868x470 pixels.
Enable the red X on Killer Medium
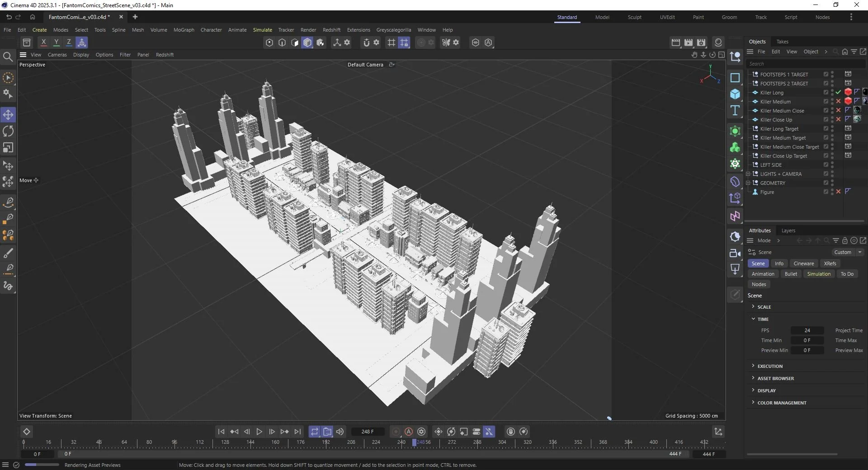838,102
